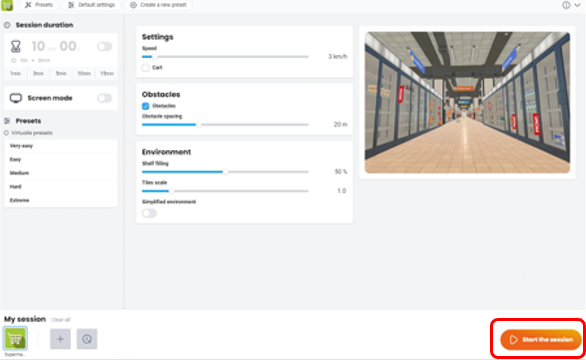Add a module with the plus tile
This screenshot has height=360, width=586.
(60, 339)
